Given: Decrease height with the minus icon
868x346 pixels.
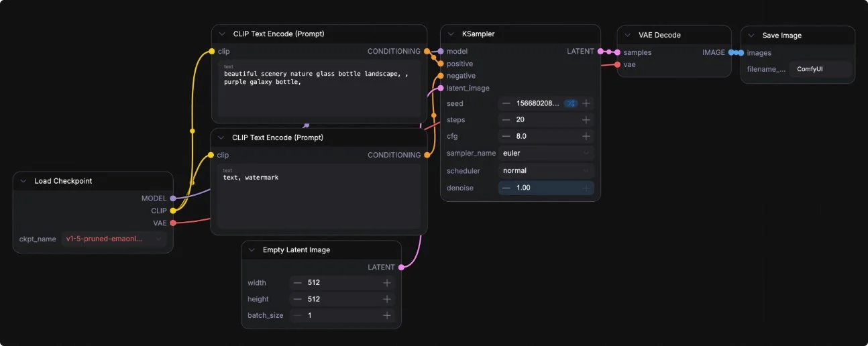Looking at the screenshot, I should click(298, 299).
